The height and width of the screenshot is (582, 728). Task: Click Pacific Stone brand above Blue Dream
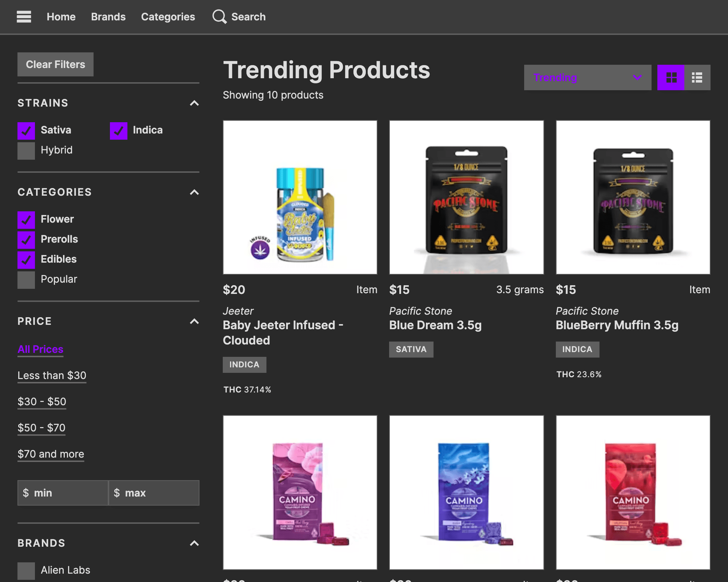tap(420, 311)
